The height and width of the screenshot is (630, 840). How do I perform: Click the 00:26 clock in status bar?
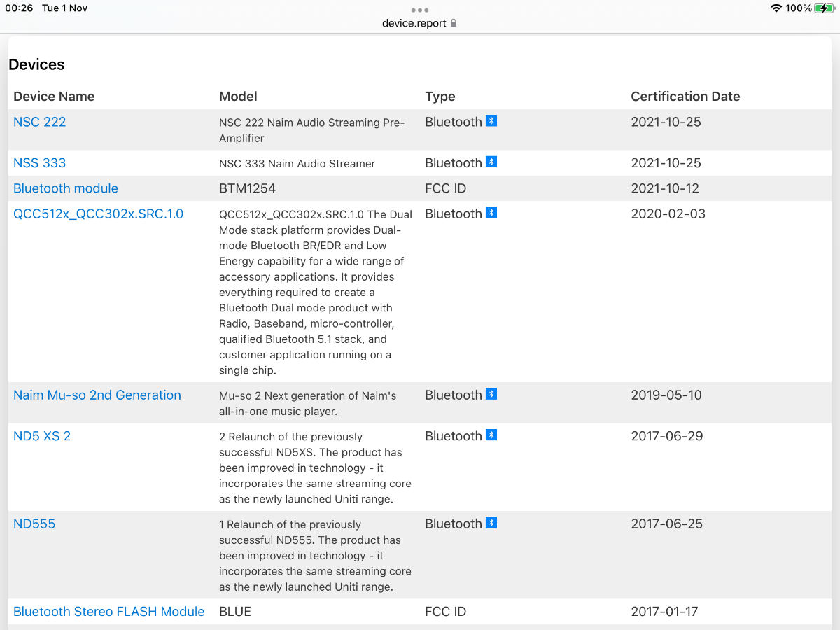[20, 8]
